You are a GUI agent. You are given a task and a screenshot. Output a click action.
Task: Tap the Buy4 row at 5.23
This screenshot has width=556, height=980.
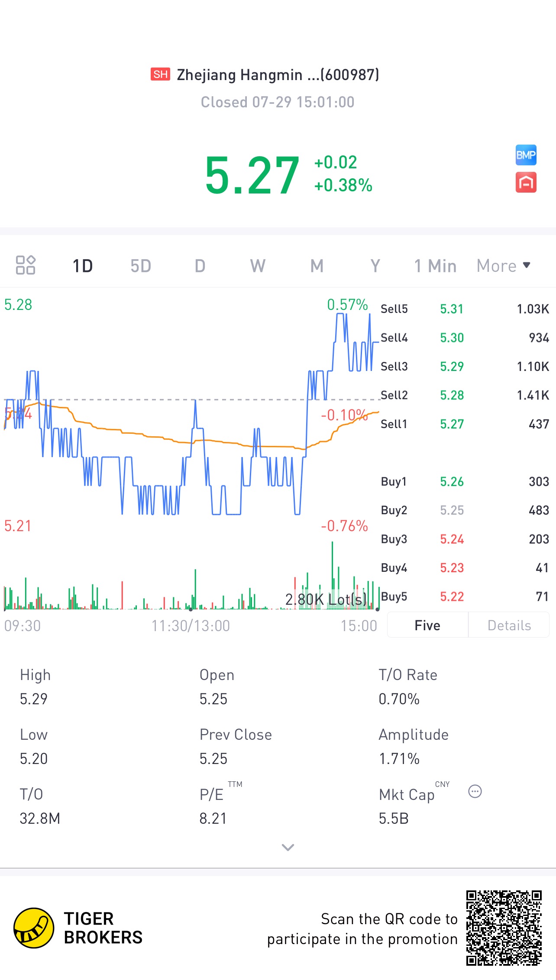(465, 568)
